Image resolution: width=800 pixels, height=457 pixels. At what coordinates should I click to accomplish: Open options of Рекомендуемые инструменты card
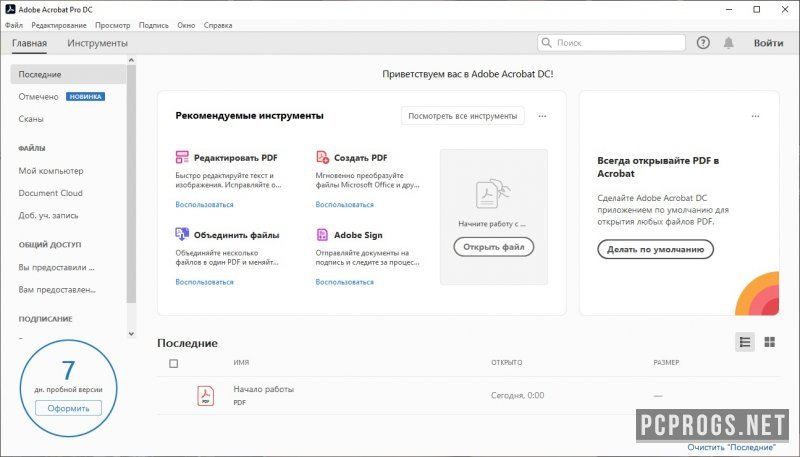click(542, 116)
